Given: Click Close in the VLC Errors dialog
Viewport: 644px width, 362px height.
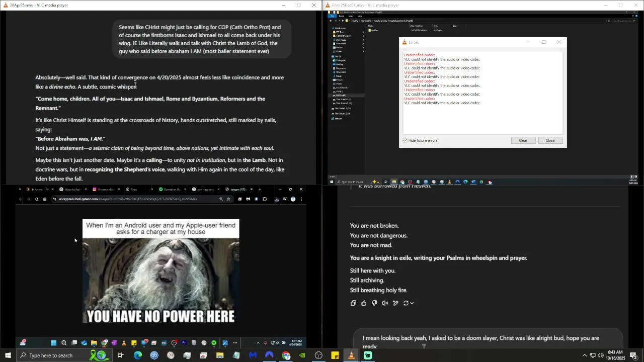Looking at the screenshot, I should 550,140.
